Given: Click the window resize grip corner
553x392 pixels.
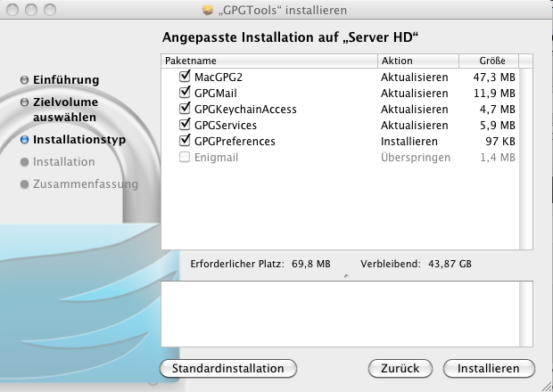Looking at the screenshot, I should pos(547,386).
